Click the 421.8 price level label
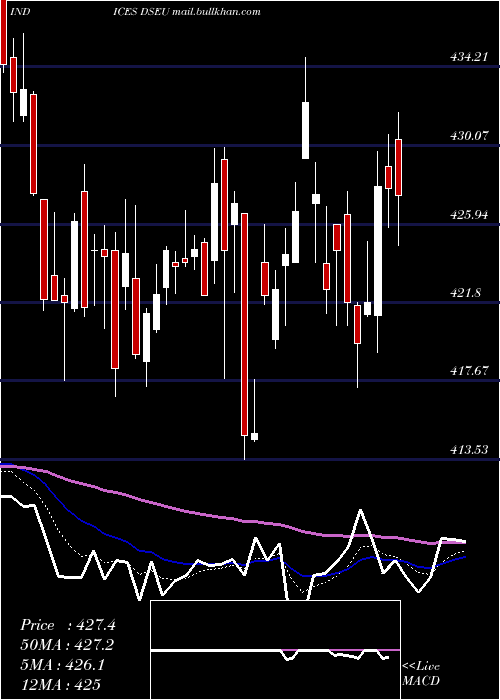Viewport: 500px width, 700px height. [x=466, y=293]
